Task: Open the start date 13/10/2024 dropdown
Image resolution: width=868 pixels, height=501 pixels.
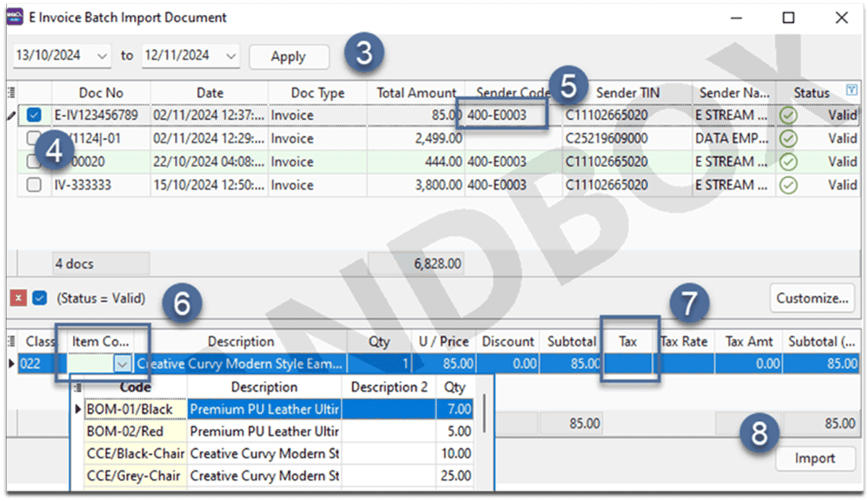Action: coord(102,56)
